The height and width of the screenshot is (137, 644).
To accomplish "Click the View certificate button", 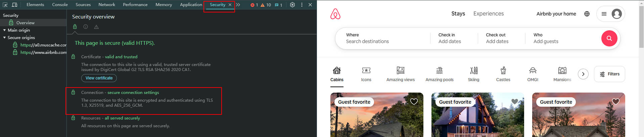I will (x=99, y=78).
